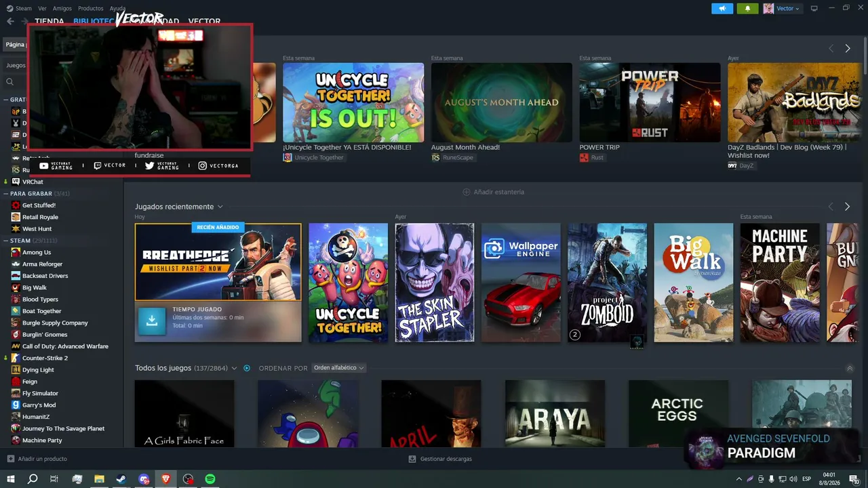Select the Among Us sidebar icon
868x488 pixels.
pyautogui.click(x=16, y=252)
